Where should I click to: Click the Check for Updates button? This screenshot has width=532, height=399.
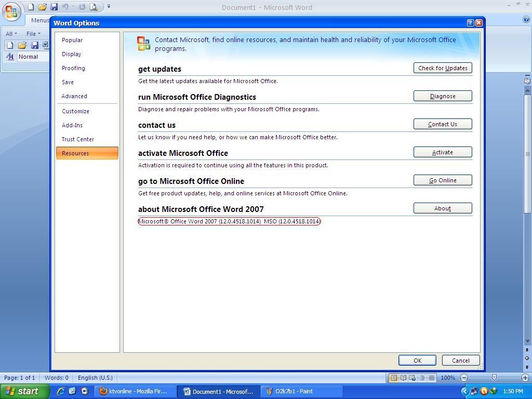click(442, 68)
